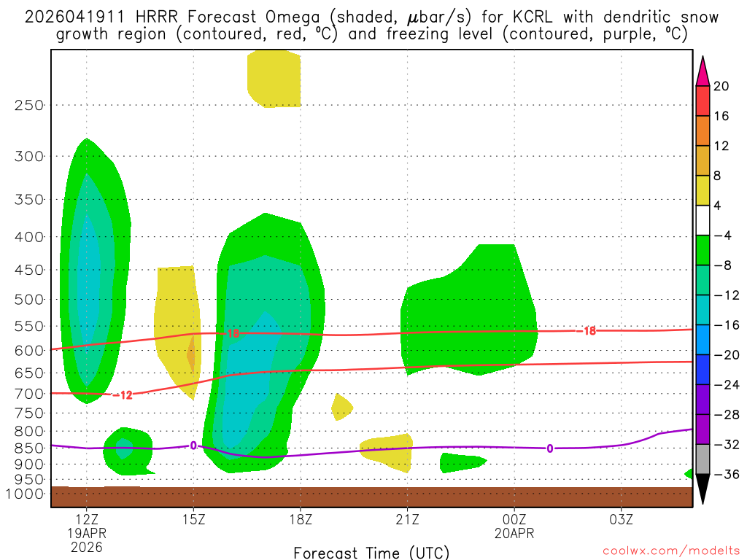Click the 1000 pressure level label
This screenshot has width=747, height=560.
pyautogui.click(x=25, y=494)
